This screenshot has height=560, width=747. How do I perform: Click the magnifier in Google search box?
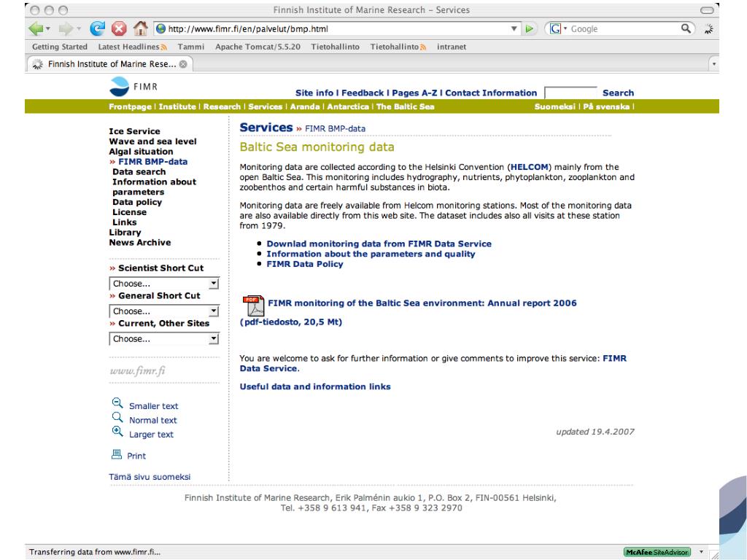coord(686,28)
